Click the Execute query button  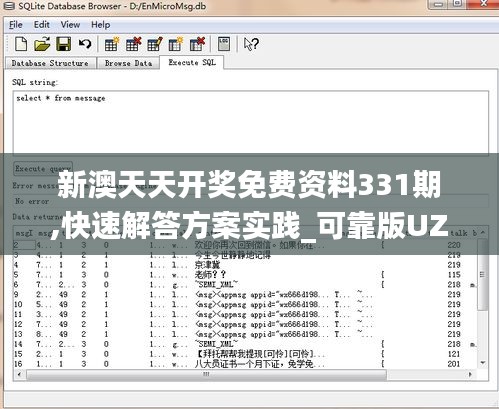[43, 169]
